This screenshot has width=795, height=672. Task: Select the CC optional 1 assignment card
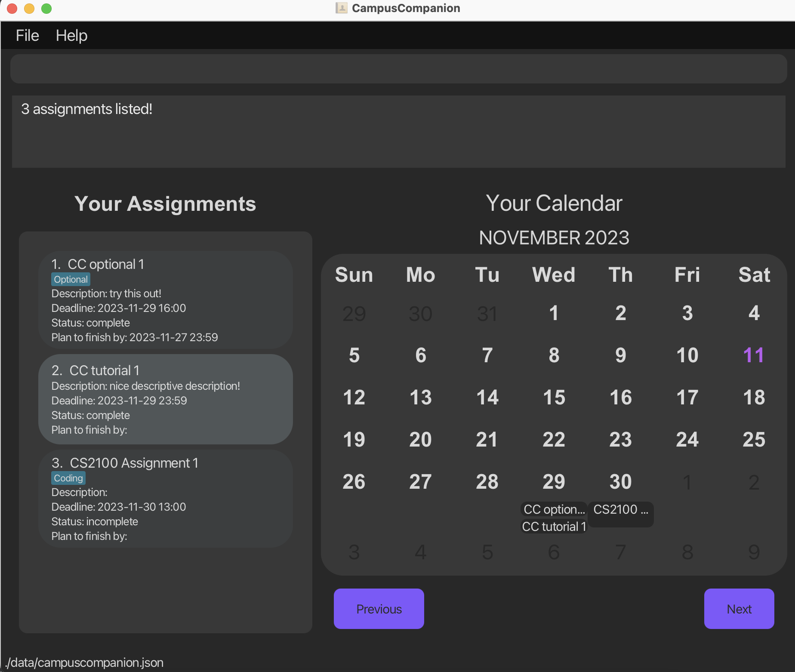point(166,300)
